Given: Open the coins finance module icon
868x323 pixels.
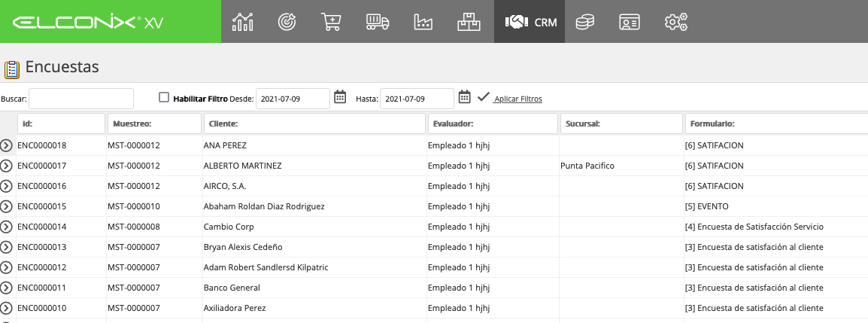Looking at the screenshot, I should coord(584,22).
